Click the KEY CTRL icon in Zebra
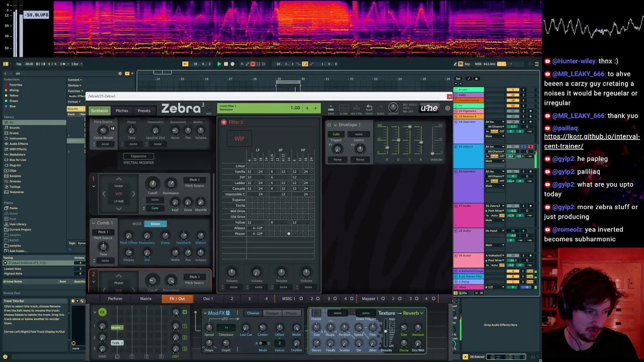The image size is (644, 362). (x=356, y=109)
